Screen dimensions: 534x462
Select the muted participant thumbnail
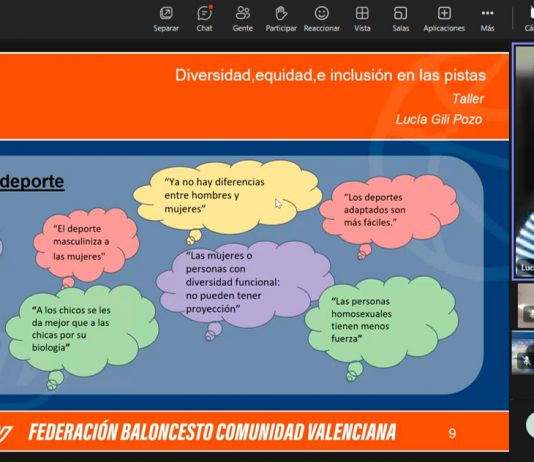[523, 353]
